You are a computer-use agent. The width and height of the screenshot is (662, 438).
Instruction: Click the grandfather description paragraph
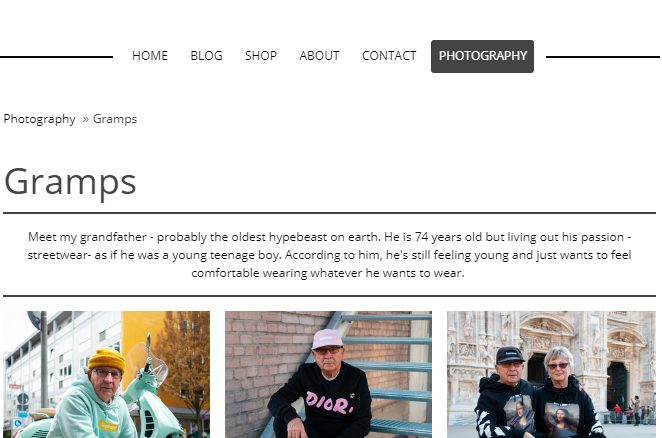pyautogui.click(x=329, y=255)
